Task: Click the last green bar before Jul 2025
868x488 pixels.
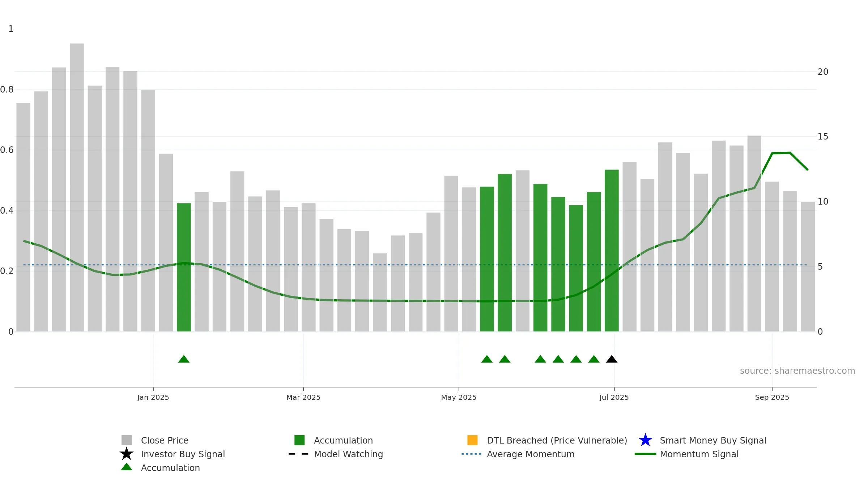Action: click(x=612, y=251)
